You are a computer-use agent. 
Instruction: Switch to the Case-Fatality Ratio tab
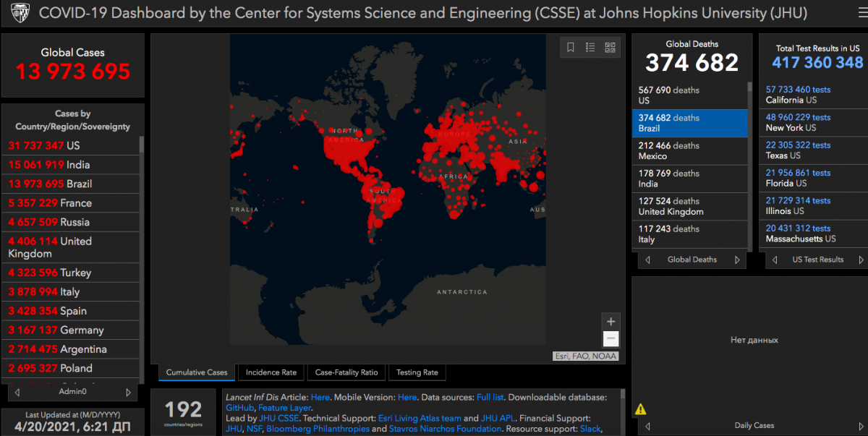click(346, 372)
